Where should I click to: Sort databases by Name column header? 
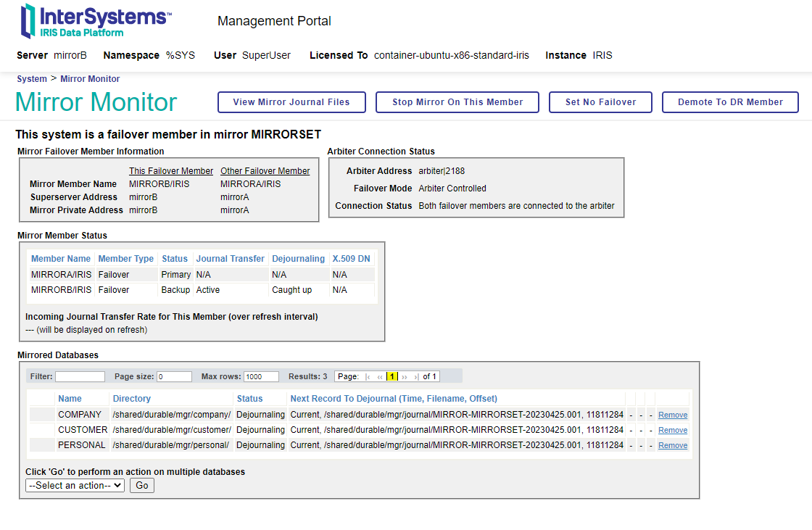coord(70,399)
